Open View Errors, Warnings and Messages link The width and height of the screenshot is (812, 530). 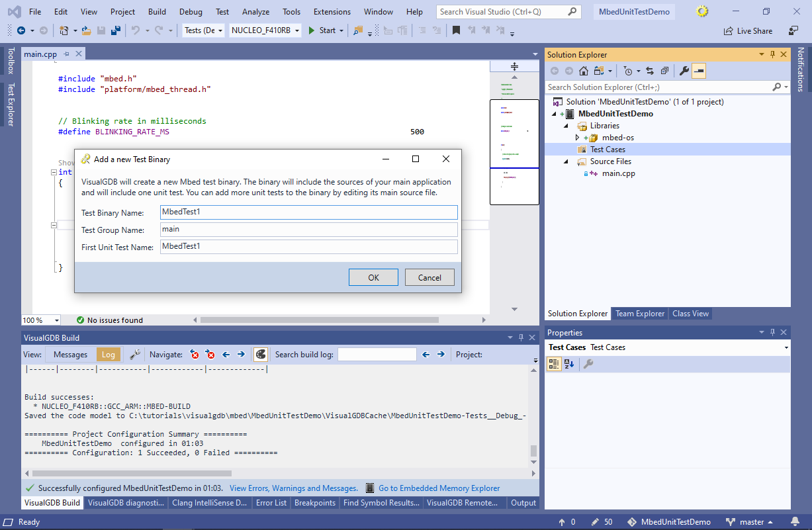[x=294, y=488]
